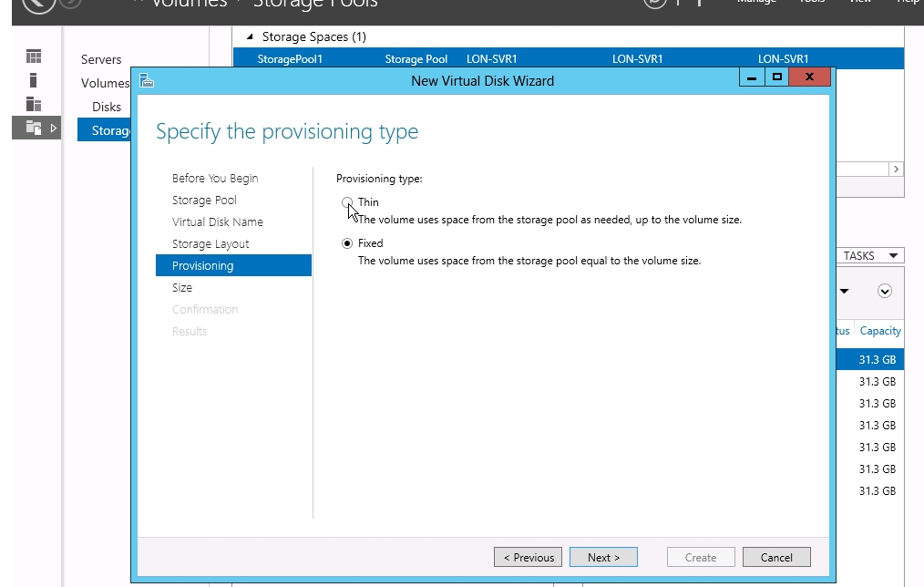Image resolution: width=924 pixels, height=587 pixels.
Task: Collapse the Storage Spaces group
Action: click(250, 37)
